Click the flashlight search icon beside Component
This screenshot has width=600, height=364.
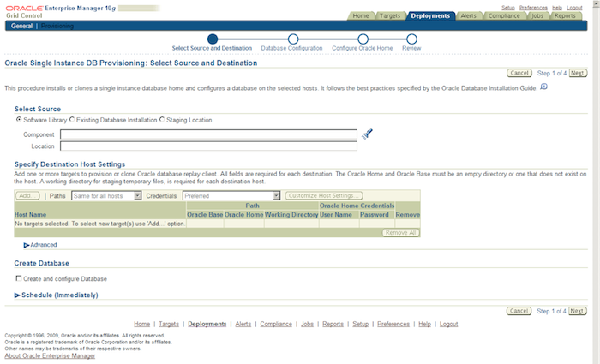point(367,134)
